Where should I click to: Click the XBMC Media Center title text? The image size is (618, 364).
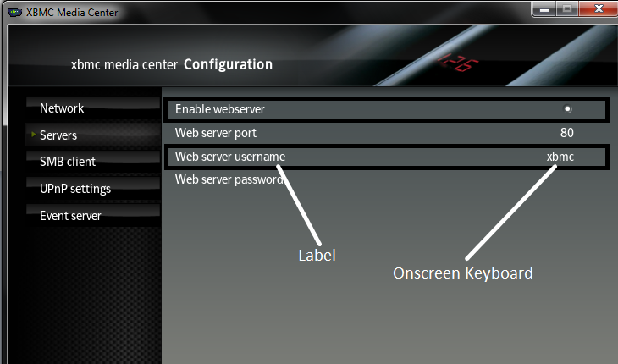pyautogui.click(x=72, y=13)
